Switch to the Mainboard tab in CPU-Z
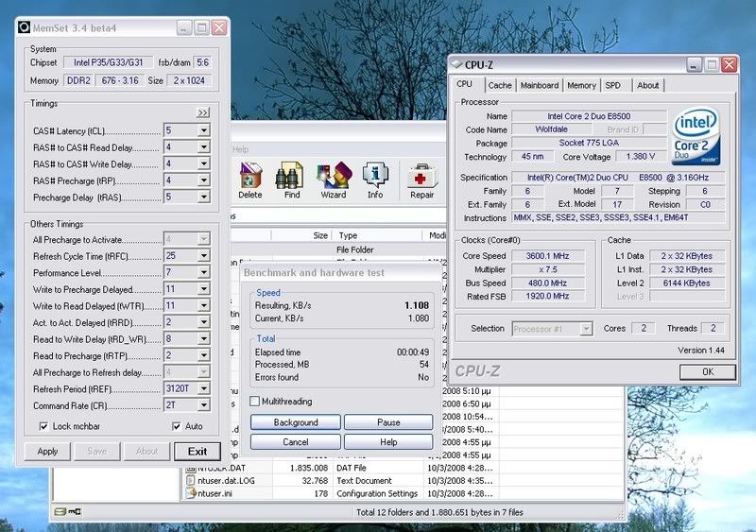The height and width of the screenshot is (532, 756). [x=540, y=85]
